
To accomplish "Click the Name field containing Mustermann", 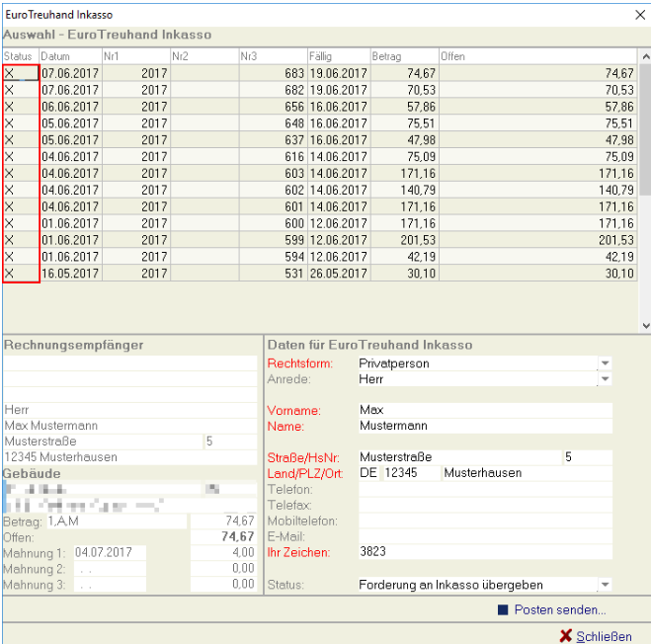I will [x=485, y=426].
